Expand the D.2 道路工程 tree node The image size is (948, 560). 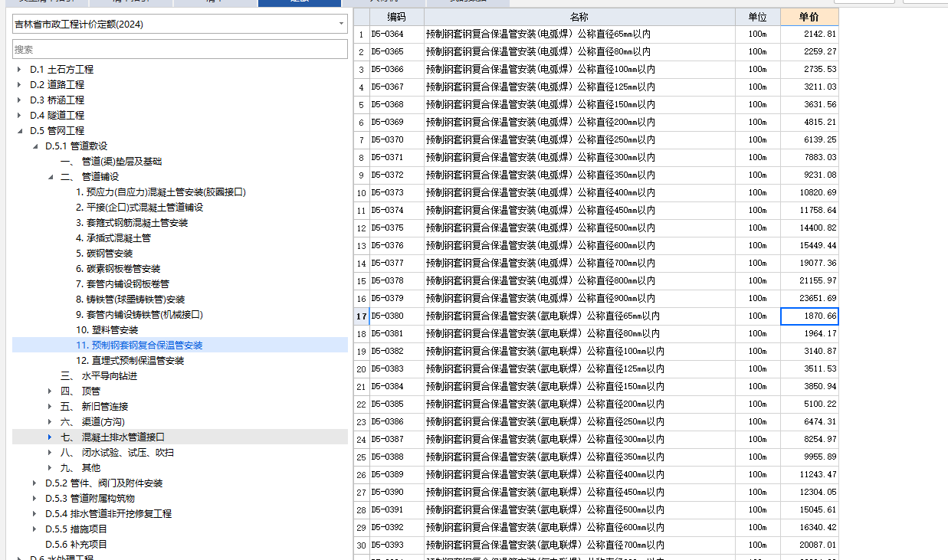point(19,85)
